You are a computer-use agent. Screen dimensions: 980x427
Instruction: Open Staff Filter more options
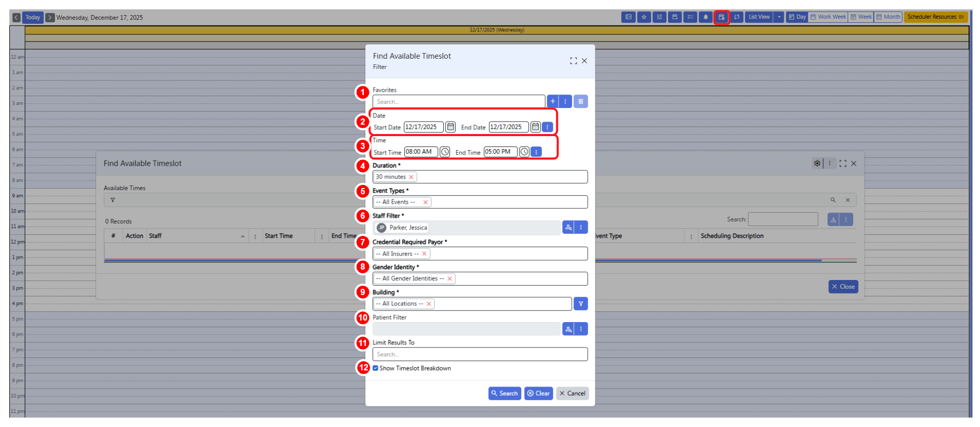click(581, 227)
